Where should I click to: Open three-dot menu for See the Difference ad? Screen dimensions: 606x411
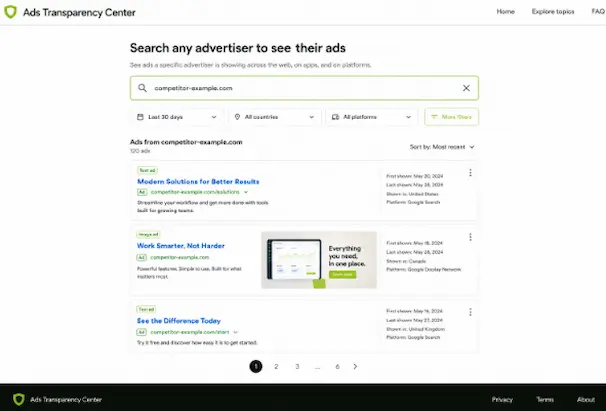(470, 312)
